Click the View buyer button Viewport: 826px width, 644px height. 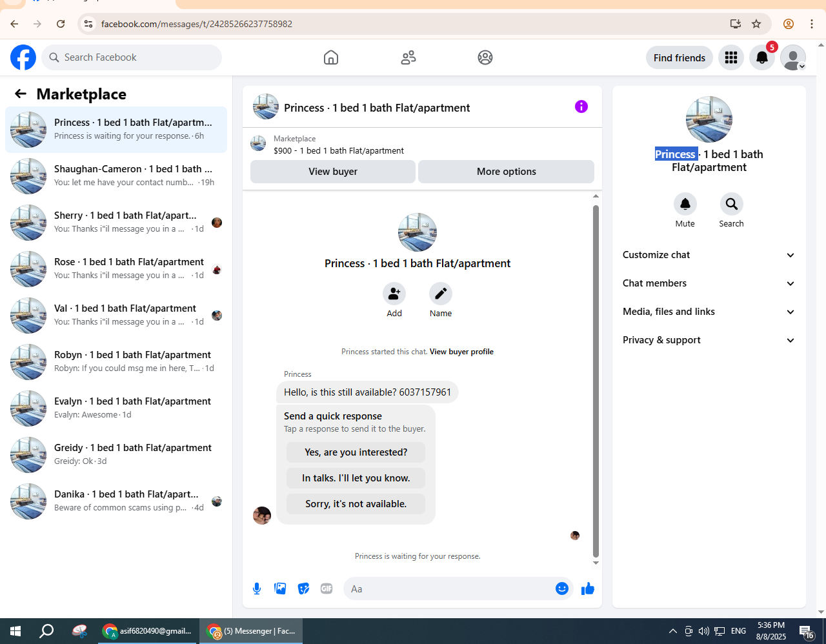click(333, 172)
